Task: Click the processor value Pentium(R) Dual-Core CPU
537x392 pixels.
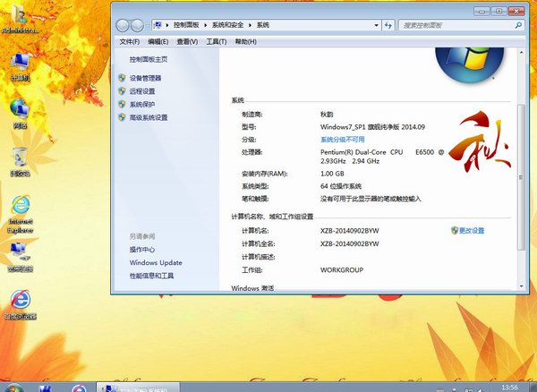Action: pos(382,157)
